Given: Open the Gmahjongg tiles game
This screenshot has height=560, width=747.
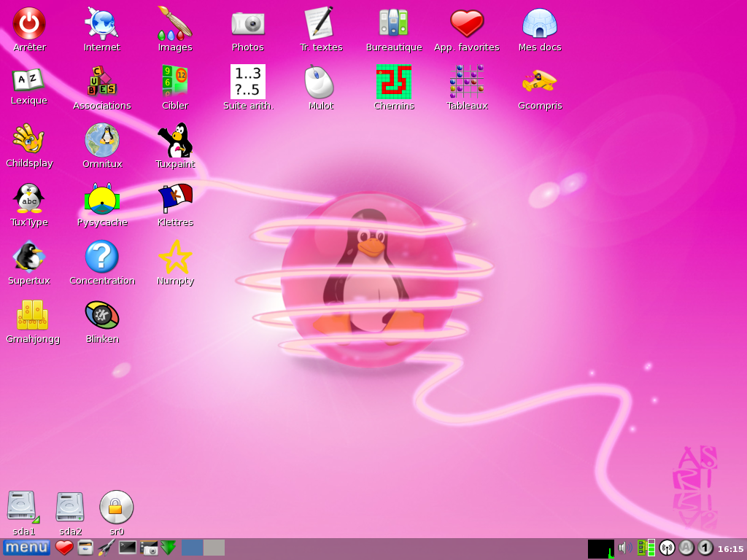Looking at the screenshot, I should [x=32, y=315].
